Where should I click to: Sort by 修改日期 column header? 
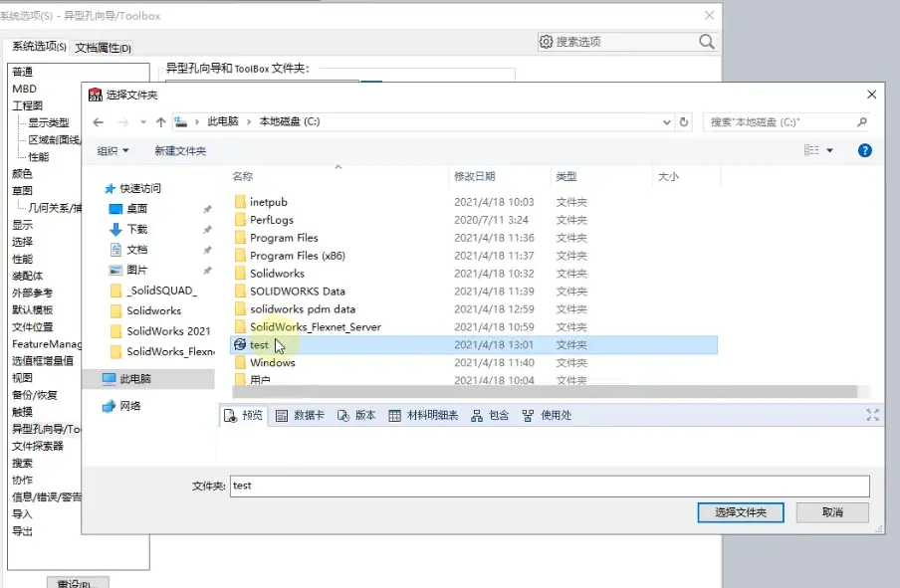tap(474, 177)
